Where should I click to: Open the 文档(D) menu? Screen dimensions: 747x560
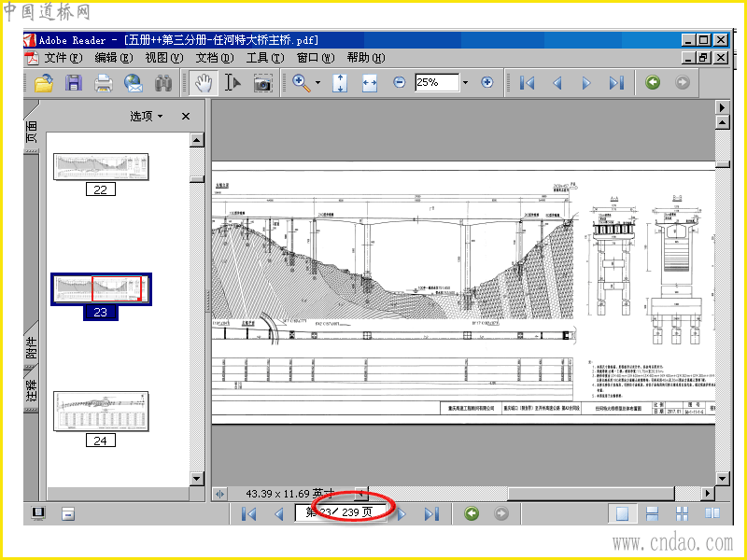(x=215, y=58)
